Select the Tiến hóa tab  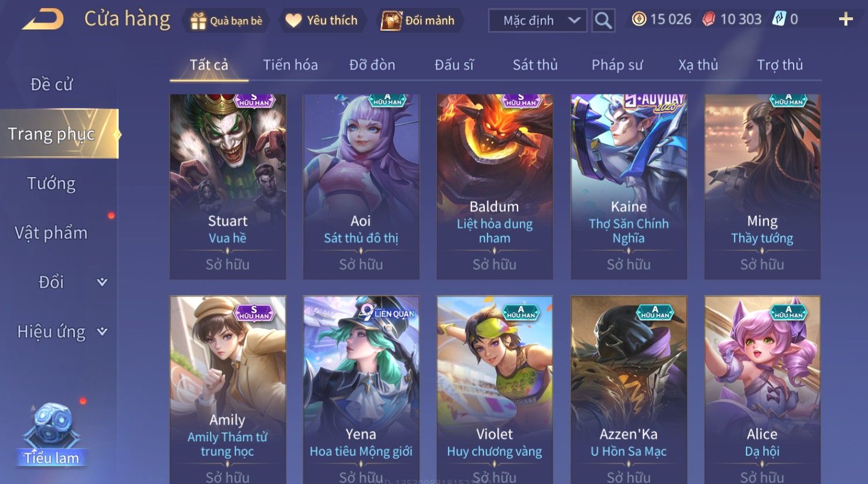290,65
